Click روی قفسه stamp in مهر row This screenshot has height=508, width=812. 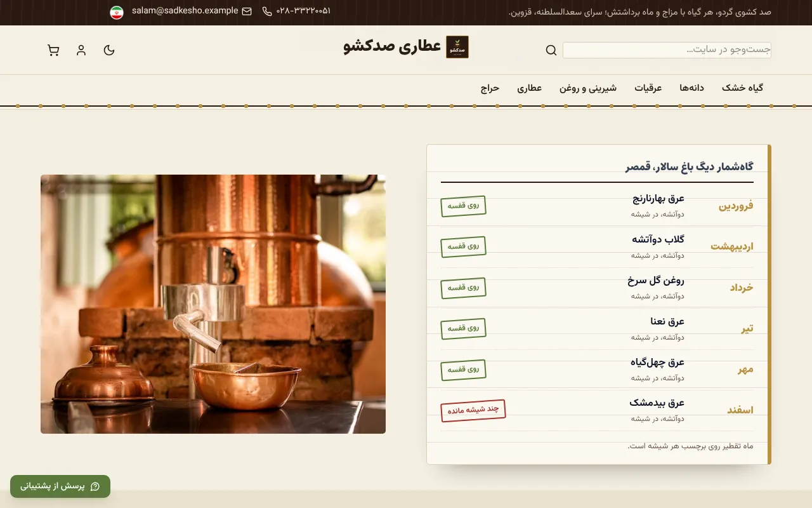(x=463, y=369)
